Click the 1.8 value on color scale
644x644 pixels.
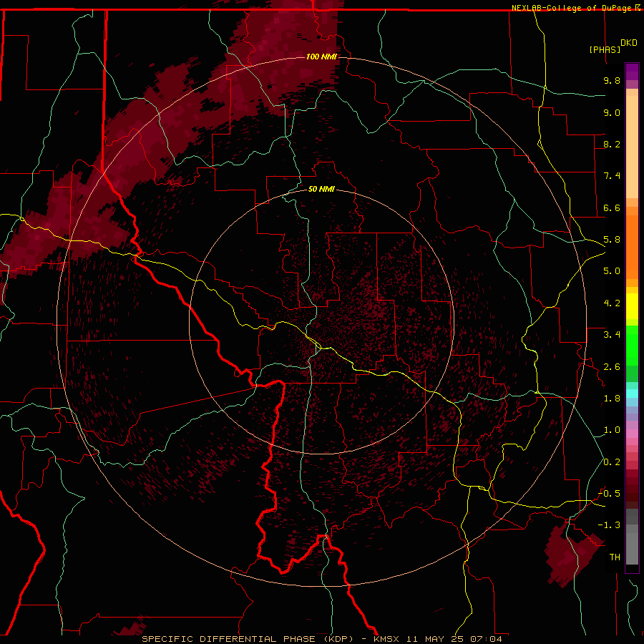(x=612, y=399)
